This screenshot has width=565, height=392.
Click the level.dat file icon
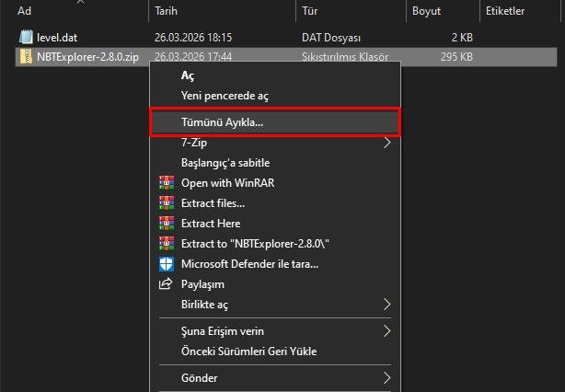click(26, 38)
